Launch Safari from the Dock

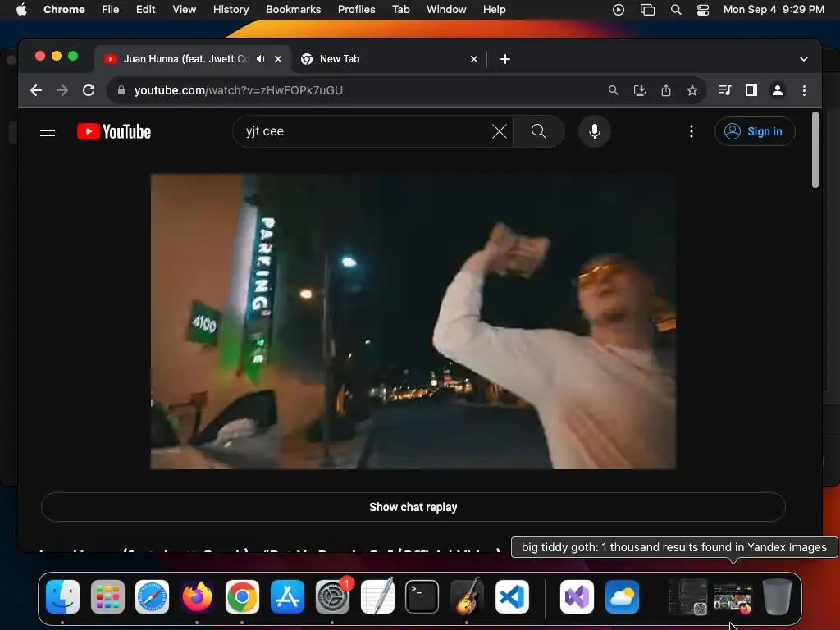coord(152,596)
